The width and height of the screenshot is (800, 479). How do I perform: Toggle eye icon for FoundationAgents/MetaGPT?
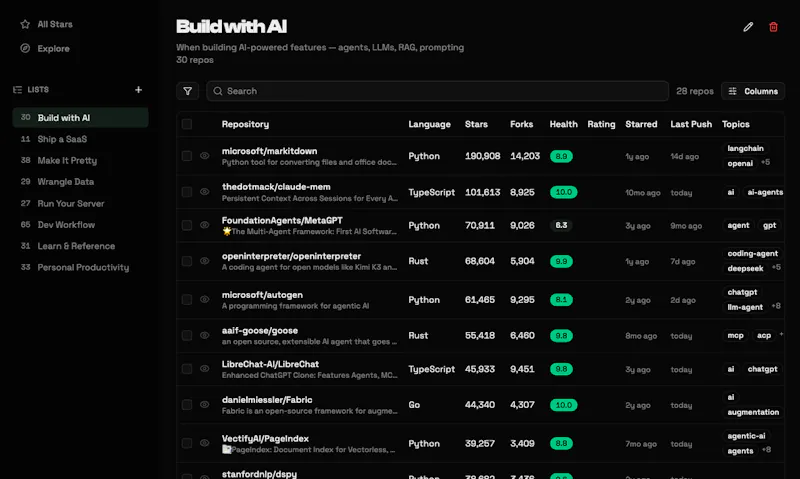pos(205,225)
